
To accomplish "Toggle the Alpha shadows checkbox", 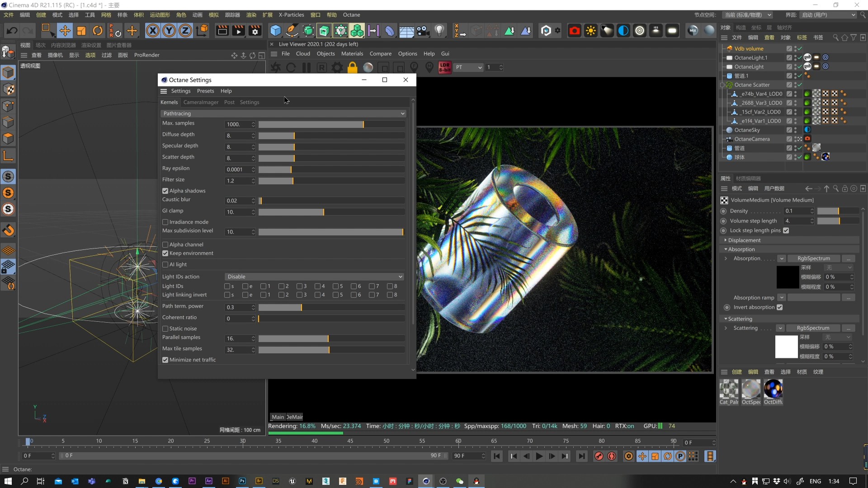I will tap(165, 191).
